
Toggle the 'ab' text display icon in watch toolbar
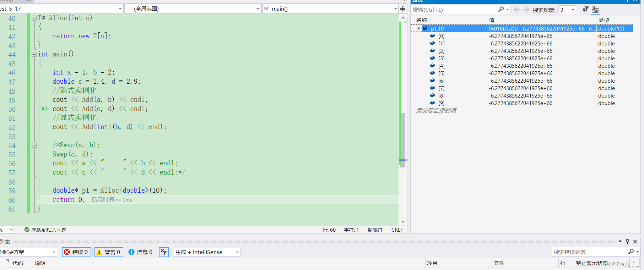pyautogui.click(x=595, y=10)
